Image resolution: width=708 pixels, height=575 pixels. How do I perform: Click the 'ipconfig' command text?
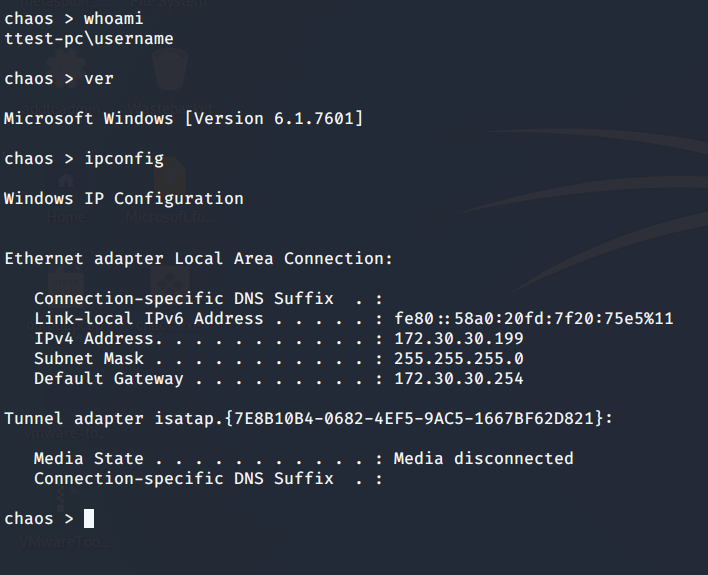(x=124, y=159)
